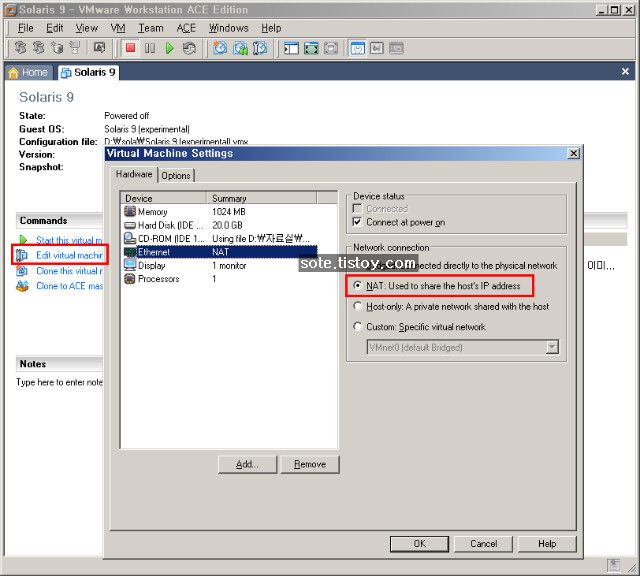Click the Processors device icon
Image resolution: width=640 pixels, height=576 pixels.
click(x=130, y=278)
